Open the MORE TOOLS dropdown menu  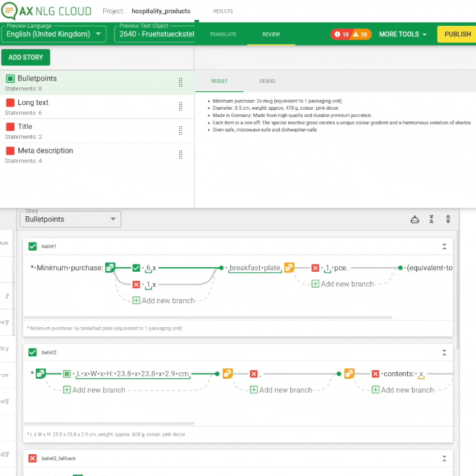[x=403, y=34]
